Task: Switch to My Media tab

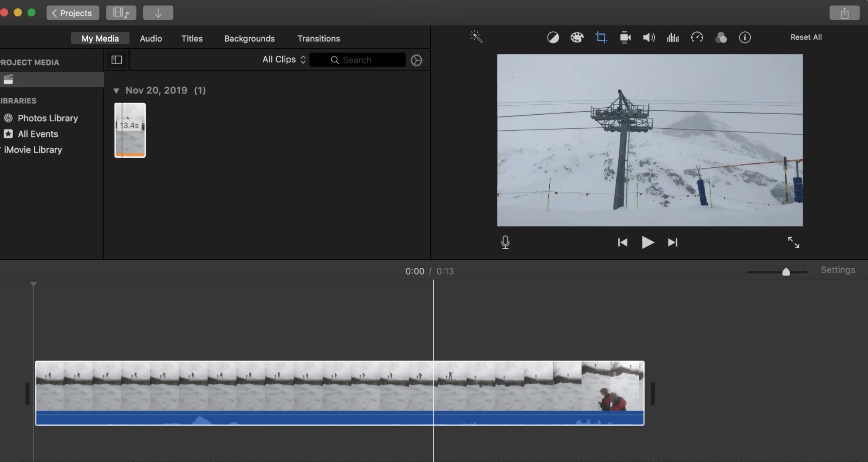Action: point(100,38)
